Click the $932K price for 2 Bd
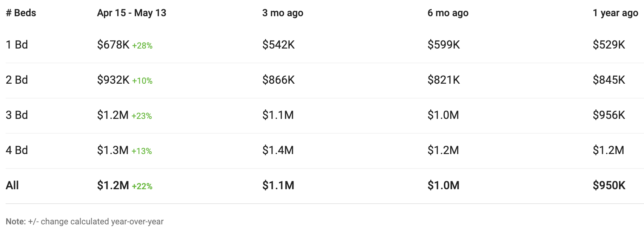 (113, 80)
